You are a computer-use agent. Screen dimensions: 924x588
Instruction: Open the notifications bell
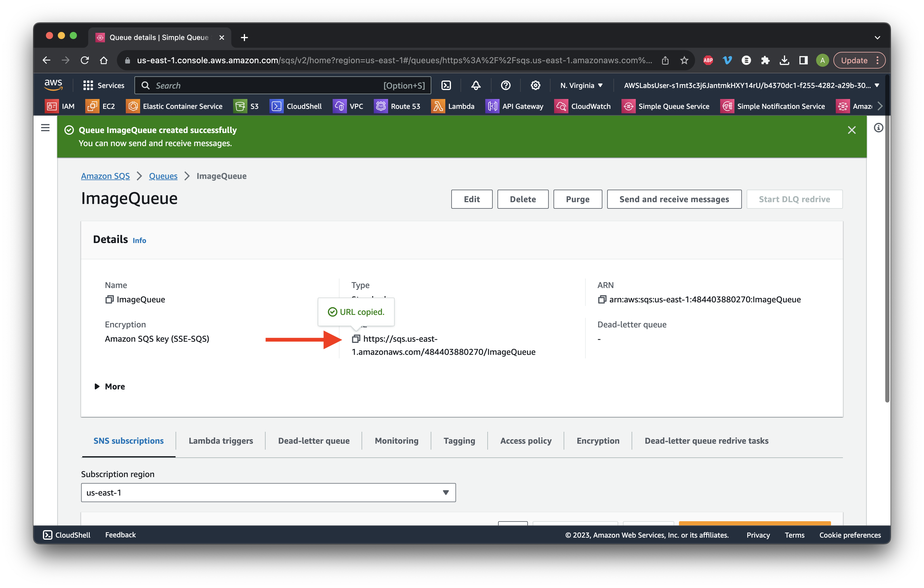[x=476, y=85]
